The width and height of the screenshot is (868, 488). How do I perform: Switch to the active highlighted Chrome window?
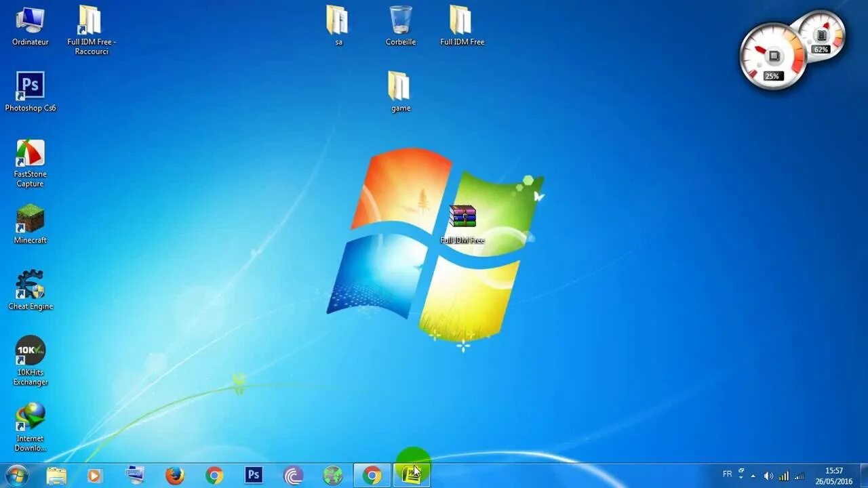(x=372, y=476)
